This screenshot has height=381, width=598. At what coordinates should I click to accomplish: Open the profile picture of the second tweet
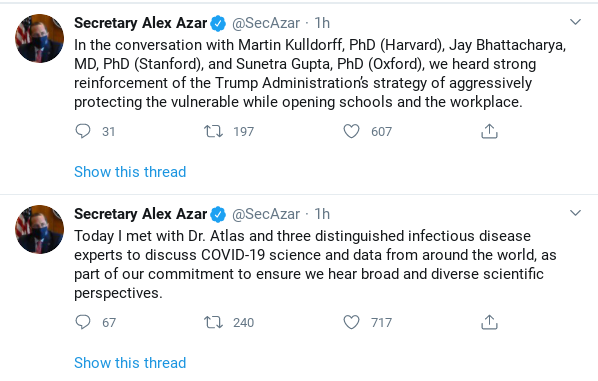pos(39,230)
